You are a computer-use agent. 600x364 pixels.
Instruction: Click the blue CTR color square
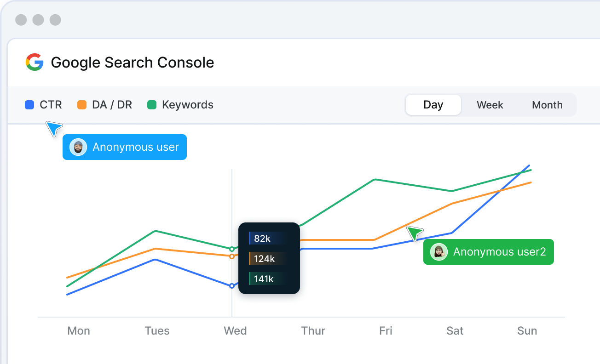click(29, 105)
